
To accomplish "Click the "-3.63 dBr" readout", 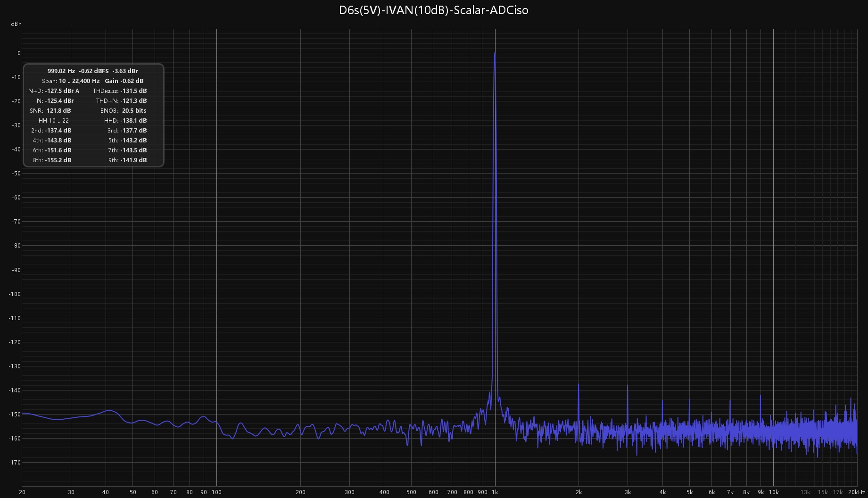I will 125,71.
